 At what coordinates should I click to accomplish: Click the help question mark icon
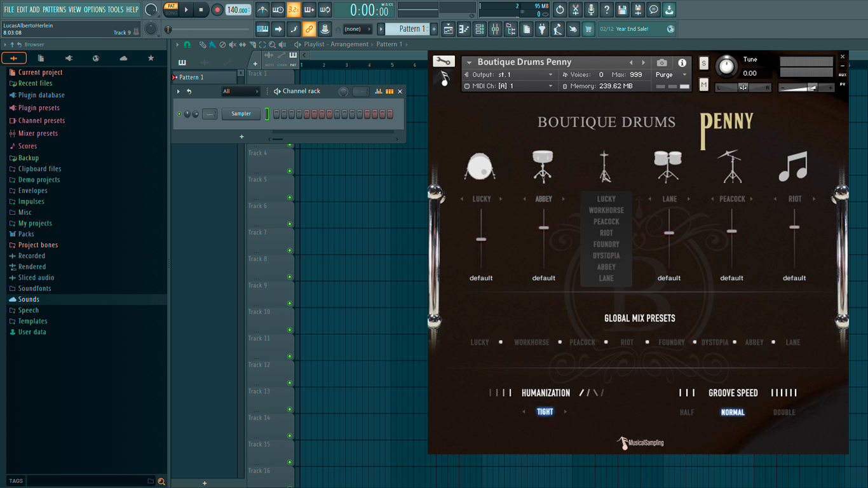607,10
